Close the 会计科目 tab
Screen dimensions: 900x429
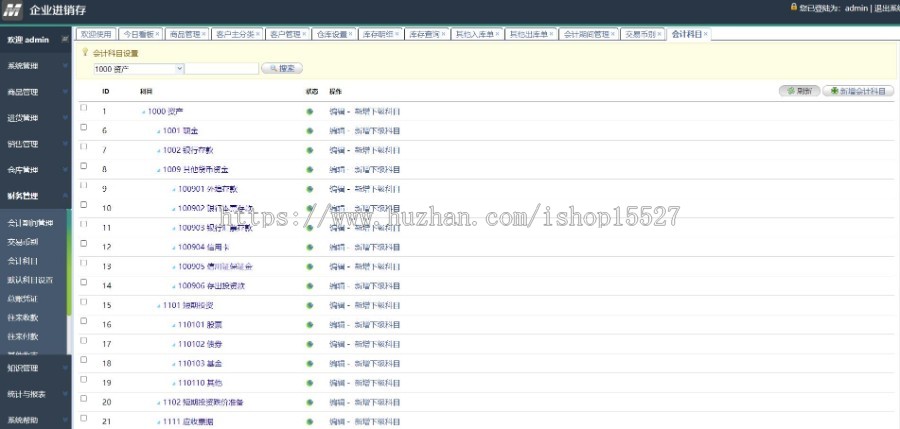[706, 34]
